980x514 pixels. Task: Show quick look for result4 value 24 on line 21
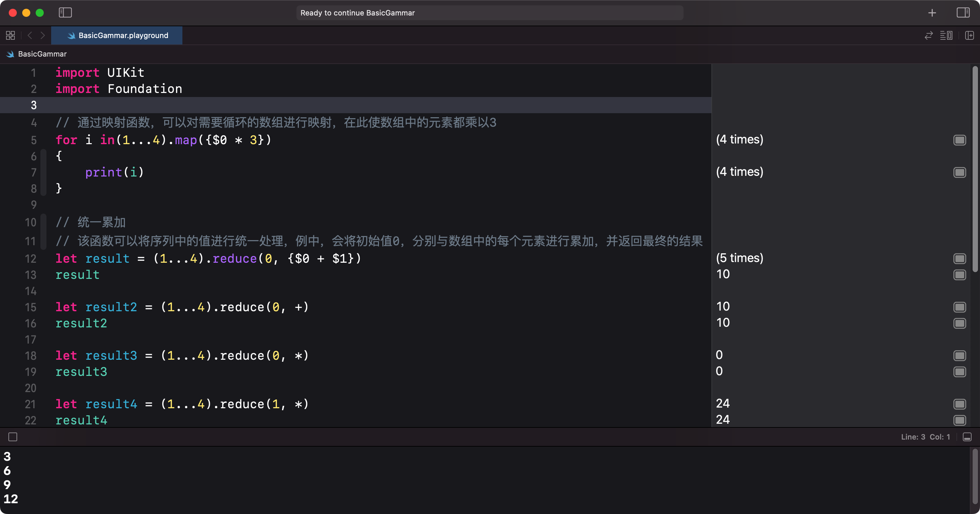(x=959, y=404)
